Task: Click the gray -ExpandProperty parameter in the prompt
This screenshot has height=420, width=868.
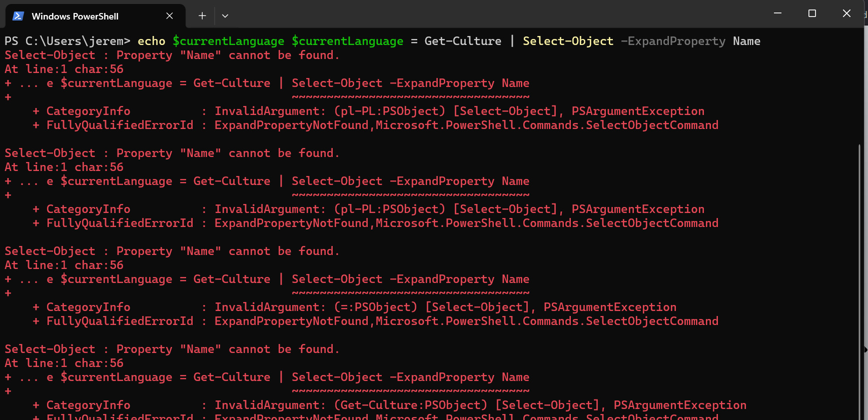Action: (x=673, y=41)
